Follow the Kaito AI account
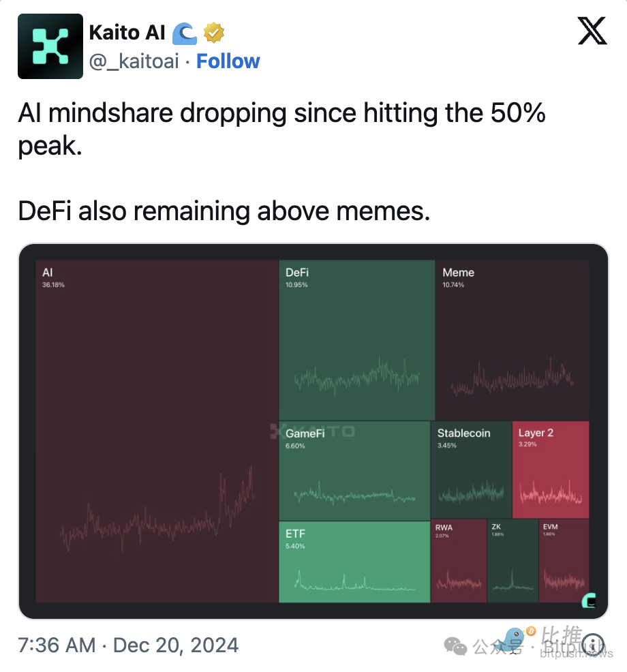Image resolution: width=627 pixels, height=672 pixels. point(228,61)
